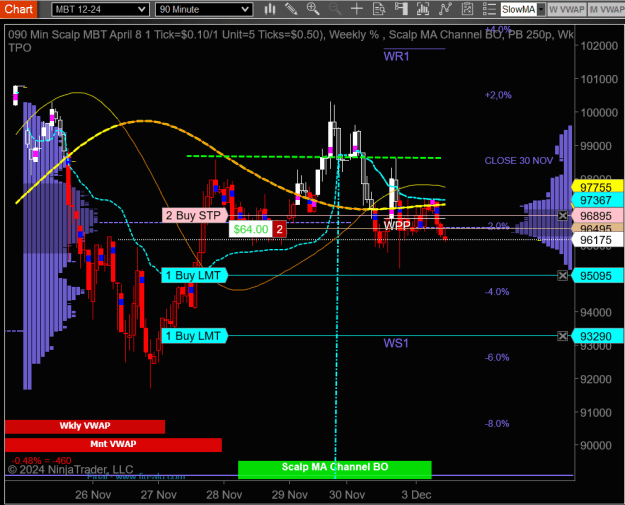Select the Chart tab
The image size is (625, 505).
19,9
